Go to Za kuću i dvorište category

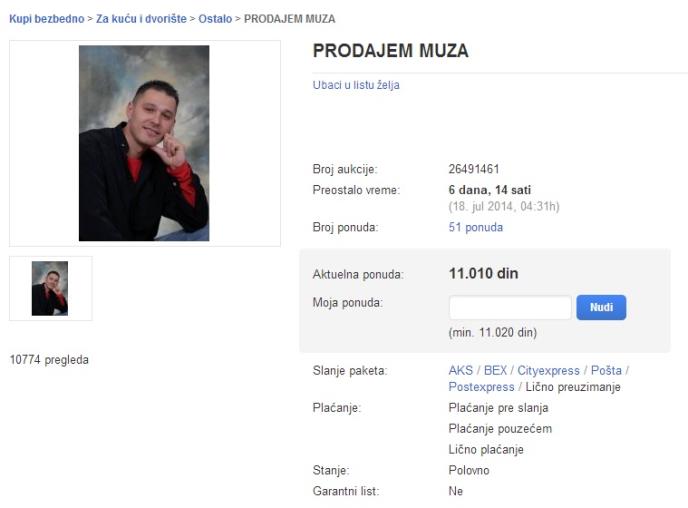[x=141, y=19]
